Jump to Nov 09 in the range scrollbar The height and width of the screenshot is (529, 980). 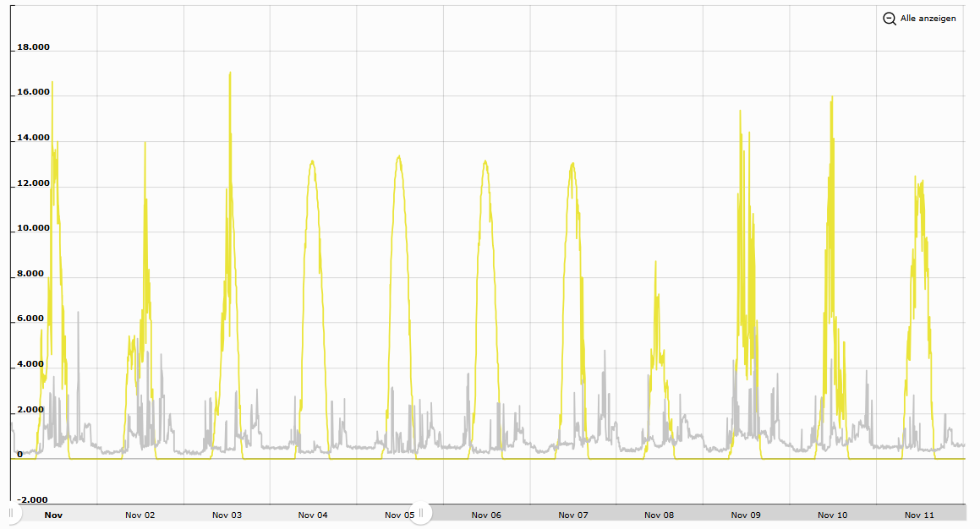click(746, 515)
